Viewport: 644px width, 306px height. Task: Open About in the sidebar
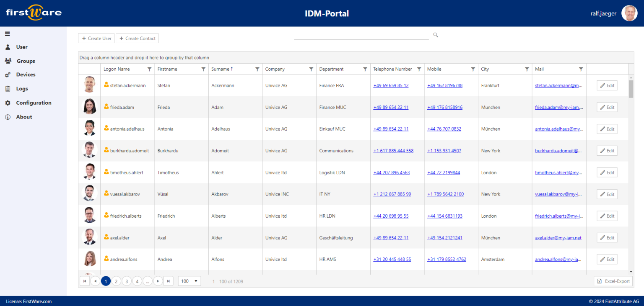[x=24, y=117]
